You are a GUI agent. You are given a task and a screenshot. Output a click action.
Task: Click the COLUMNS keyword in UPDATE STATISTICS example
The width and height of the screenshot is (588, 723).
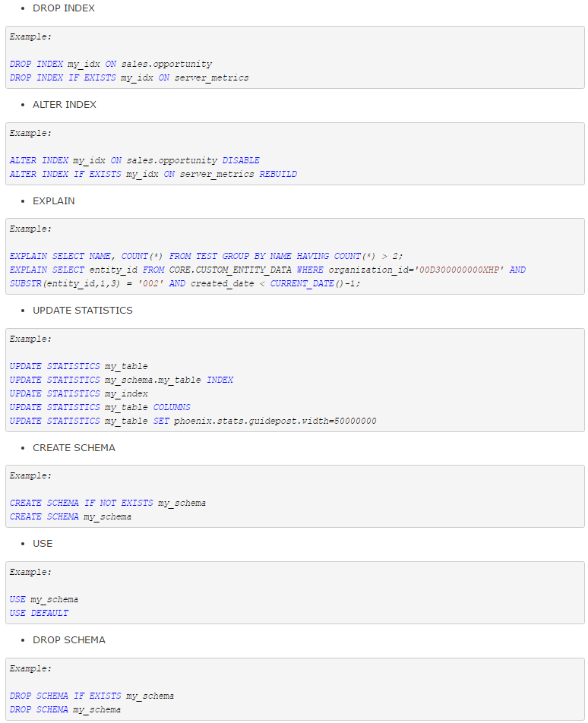click(172, 407)
